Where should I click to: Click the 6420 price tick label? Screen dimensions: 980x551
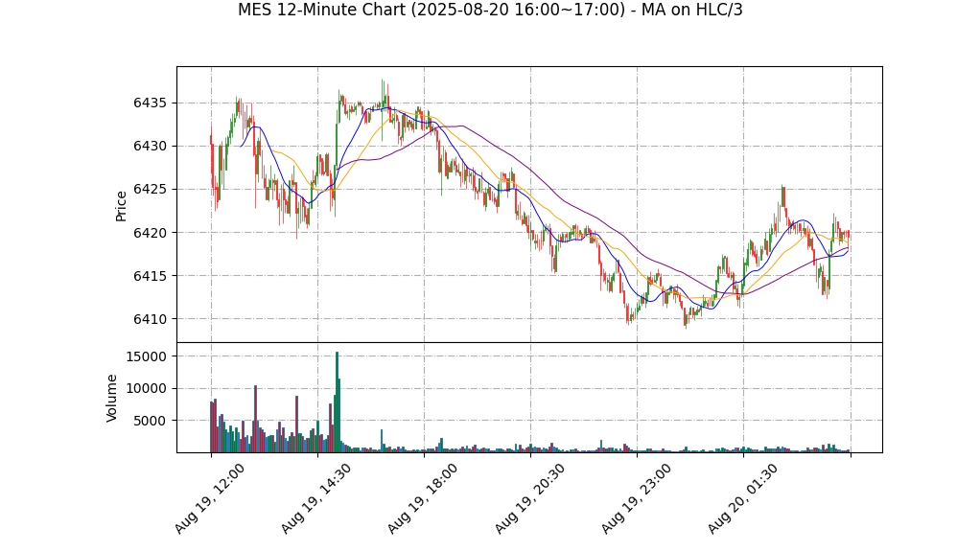pyautogui.click(x=150, y=233)
